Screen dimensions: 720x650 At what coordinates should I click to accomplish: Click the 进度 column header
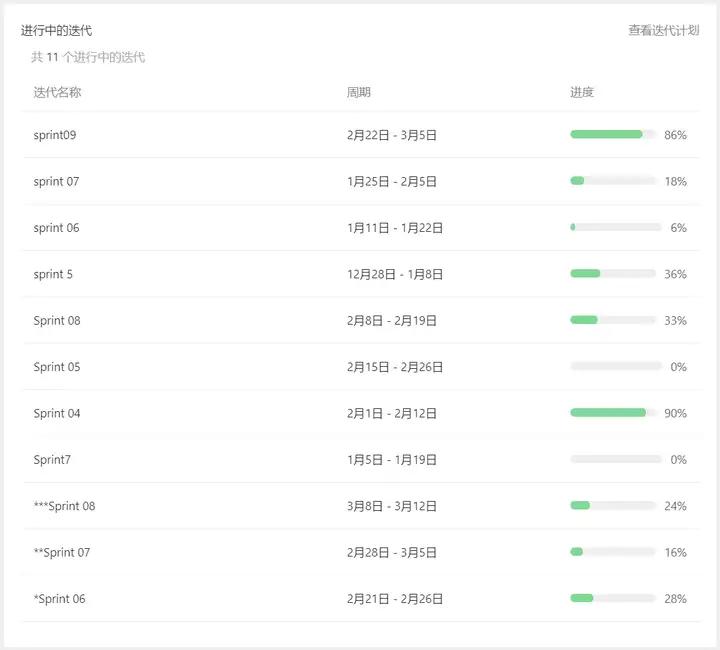[582, 93]
